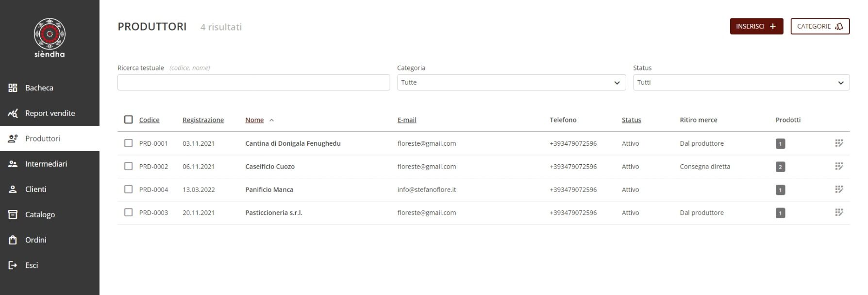Open actions icon for Cantina di Donigala Fenughedu

(x=839, y=143)
